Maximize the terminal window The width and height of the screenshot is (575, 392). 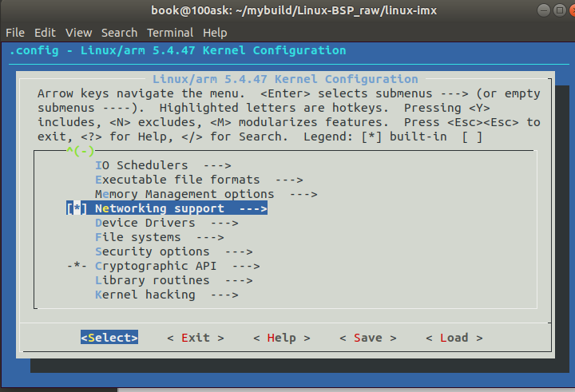coord(560,10)
